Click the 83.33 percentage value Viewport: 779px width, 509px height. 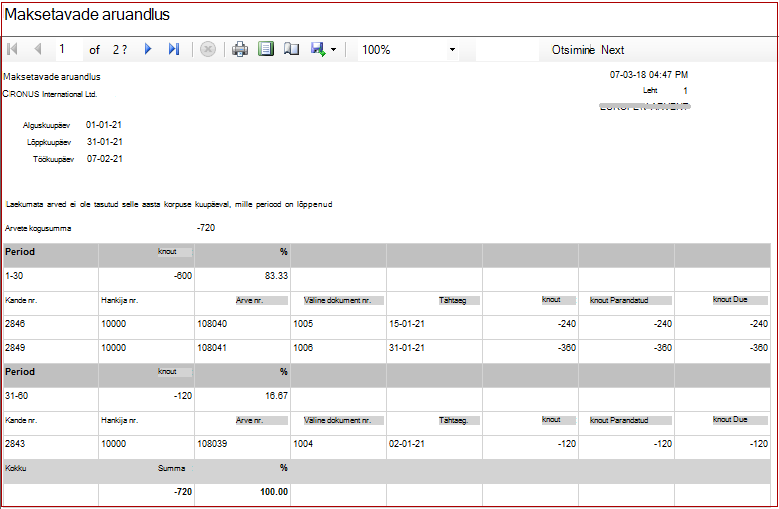pos(276,276)
